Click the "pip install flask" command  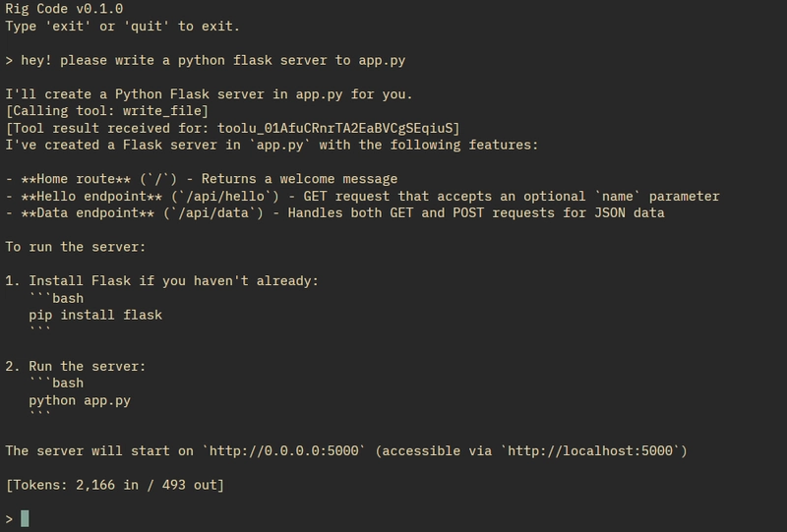[x=95, y=315]
